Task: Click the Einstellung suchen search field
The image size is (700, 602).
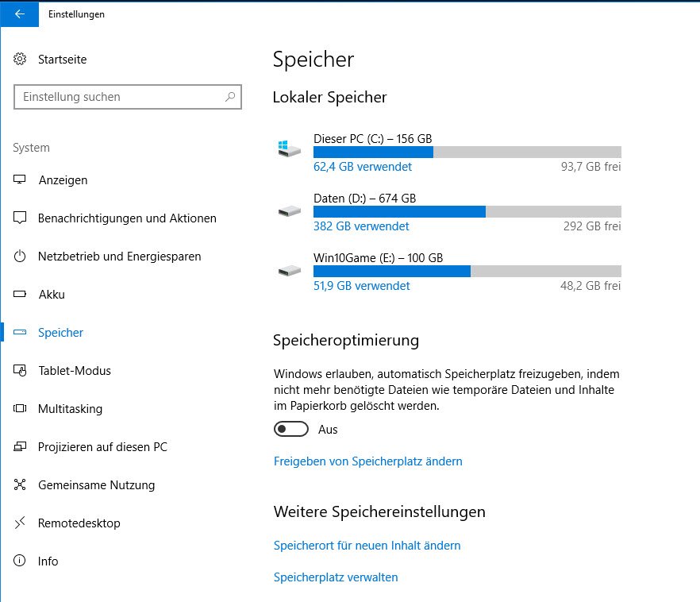Action: [119, 97]
